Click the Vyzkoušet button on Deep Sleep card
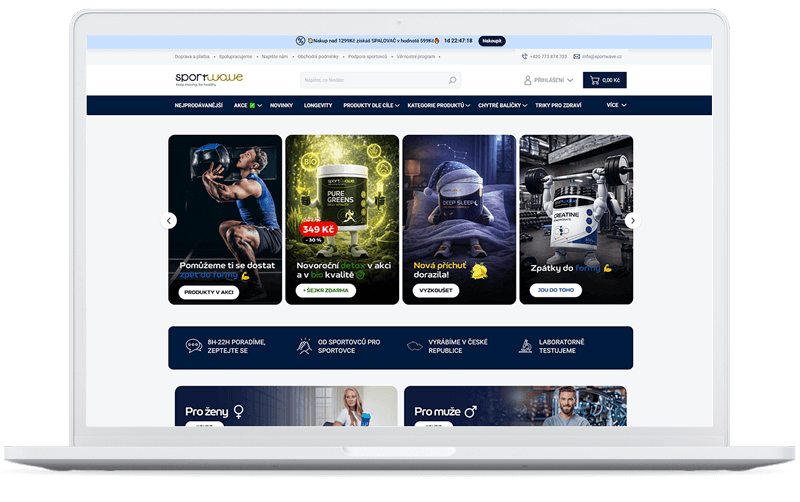The height and width of the screenshot is (502, 800). click(436, 291)
